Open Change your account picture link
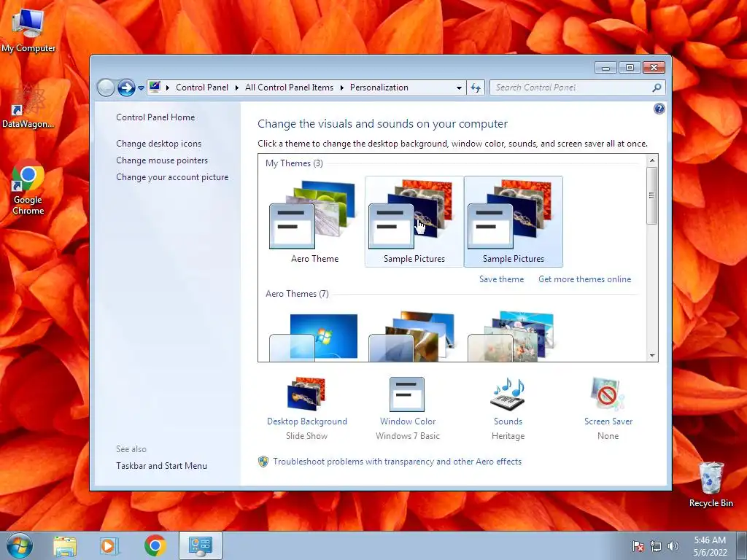This screenshot has height=560, width=747. 172,177
